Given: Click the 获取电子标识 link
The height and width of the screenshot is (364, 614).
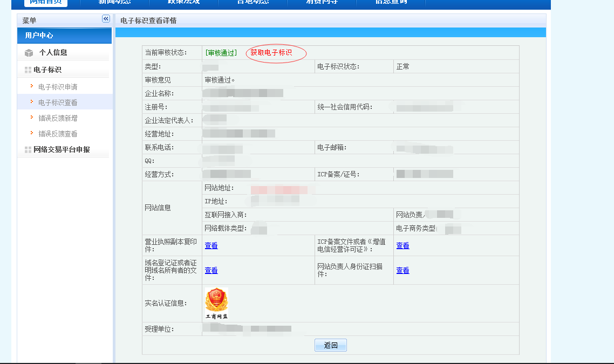Looking at the screenshot, I should point(271,53).
